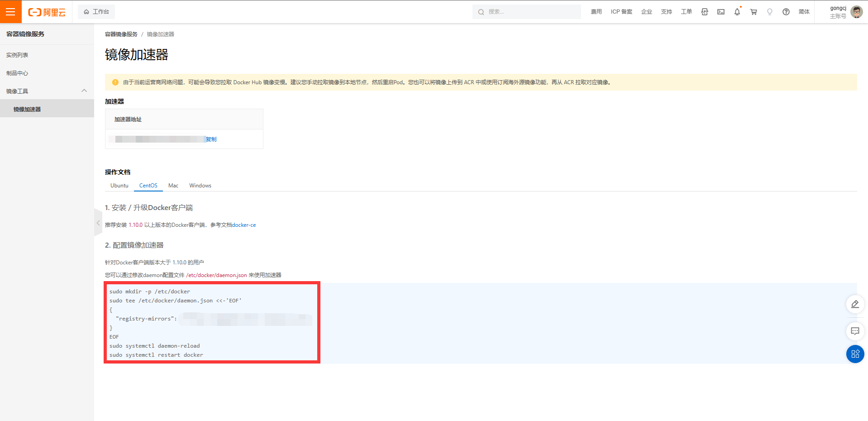Open the shopping cart
Viewport: 868px width, 421px height.
point(754,12)
